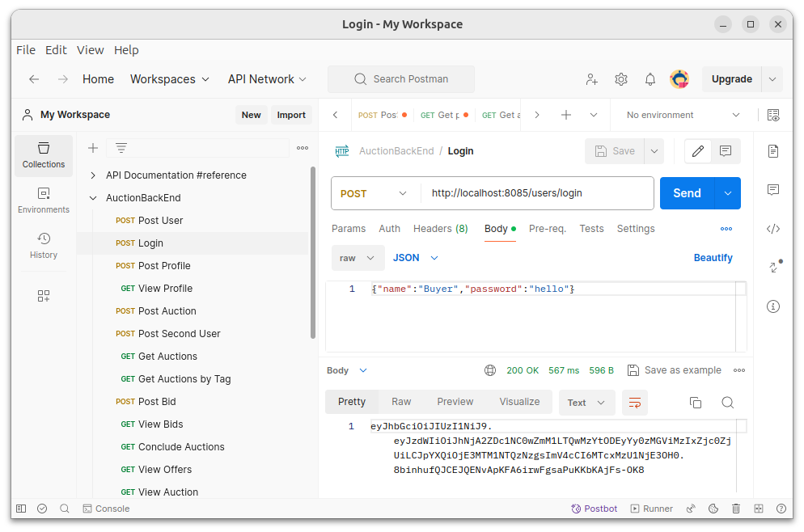Click the filter icon above the collections list
804x532 pixels.
tap(121, 148)
